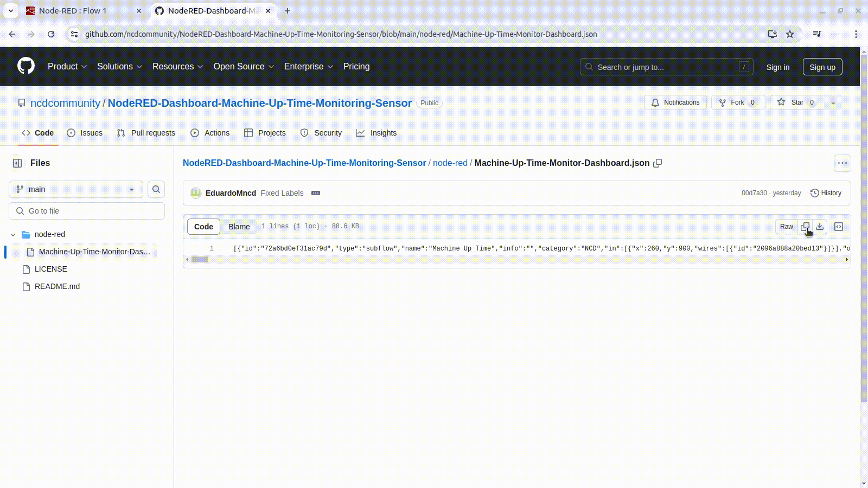Expand the Solutions menu
868x488 pixels.
pyautogui.click(x=119, y=66)
